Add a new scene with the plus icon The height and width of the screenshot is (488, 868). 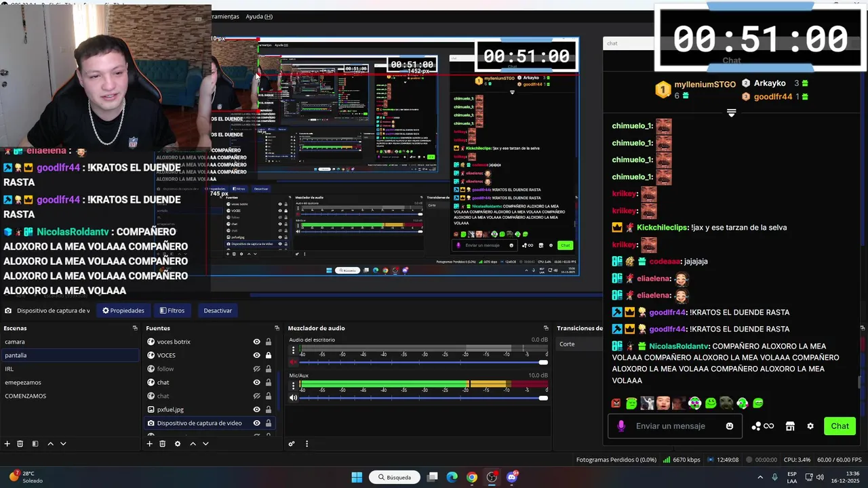pyautogui.click(x=7, y=444)
